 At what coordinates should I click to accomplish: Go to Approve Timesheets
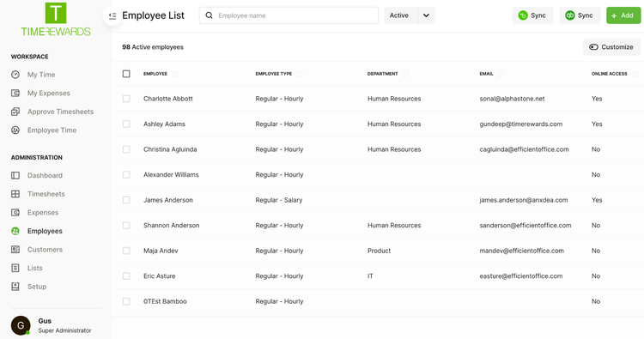[60, 112]
